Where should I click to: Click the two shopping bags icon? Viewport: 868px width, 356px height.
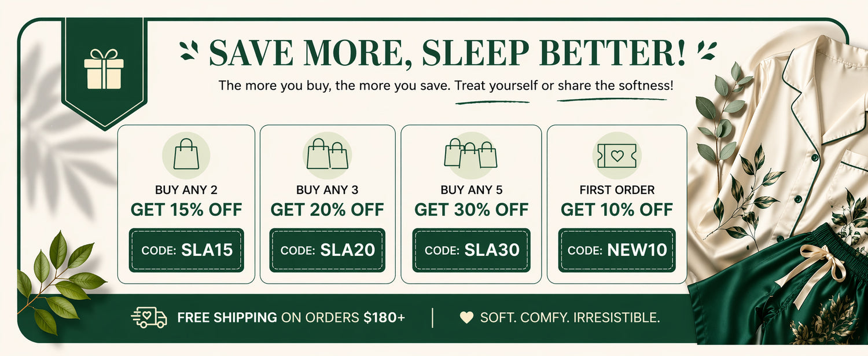pyautogui.click(x=328, y=155)
